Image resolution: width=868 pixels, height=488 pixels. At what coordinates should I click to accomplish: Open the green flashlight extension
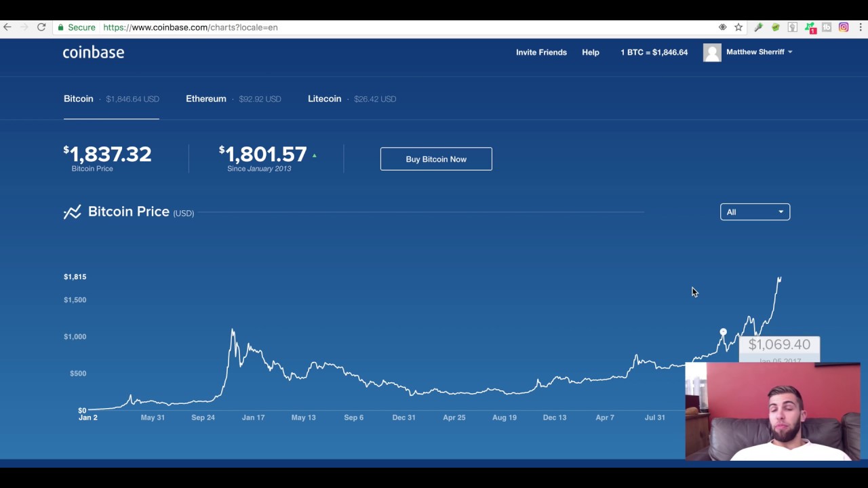pos(758,27)
